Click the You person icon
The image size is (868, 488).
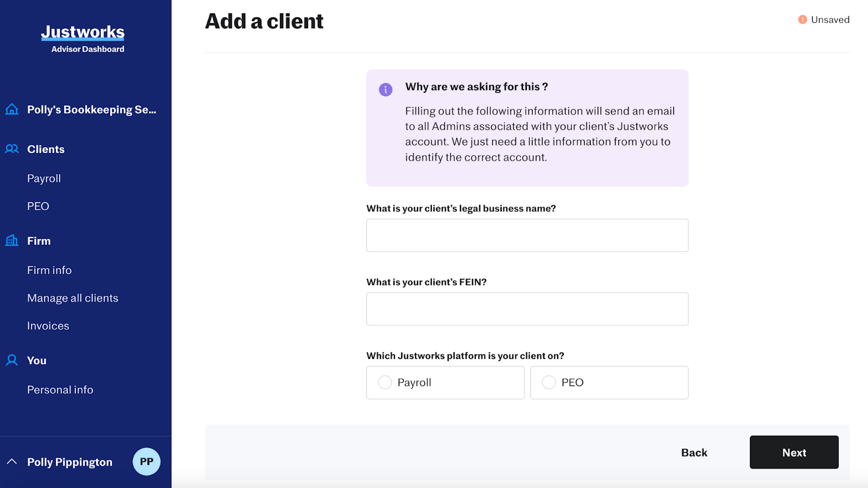12,360
